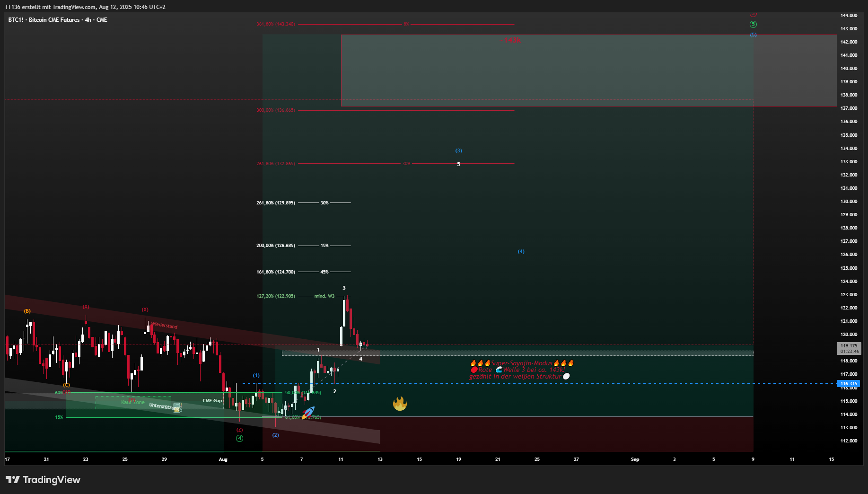The image size is (868, 494).
Task: Click the large fire emoji on the chart
Action: [x=400, y=403]
